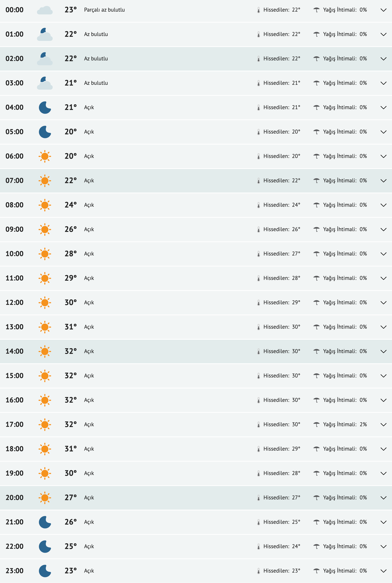
Task: Click "Yağış İhtimali: 2%" at 17:00
Action: pyautogui.click(x=345, y=424)
